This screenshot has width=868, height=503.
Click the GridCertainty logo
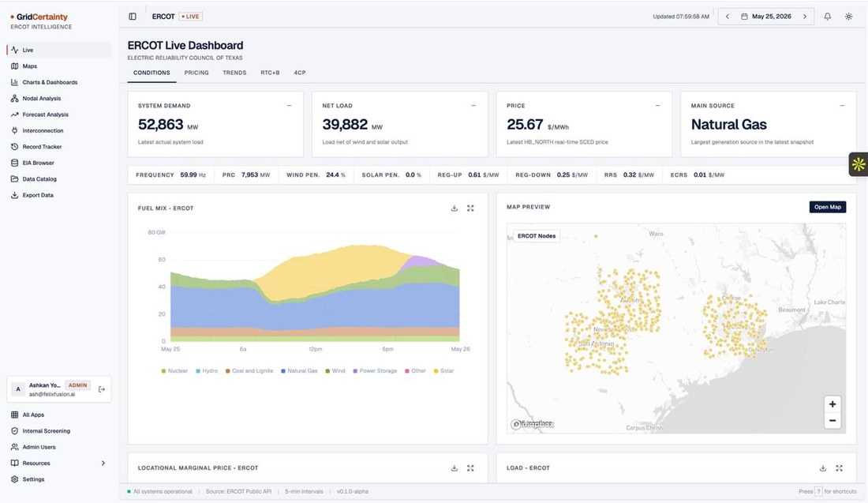(39, 17)
